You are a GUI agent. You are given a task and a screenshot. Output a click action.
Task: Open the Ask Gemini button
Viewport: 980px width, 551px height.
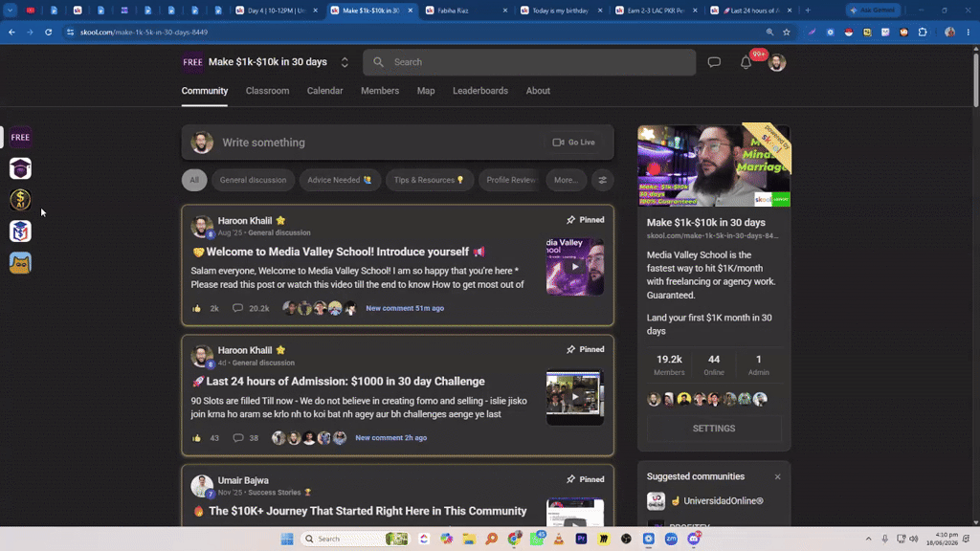873,10
